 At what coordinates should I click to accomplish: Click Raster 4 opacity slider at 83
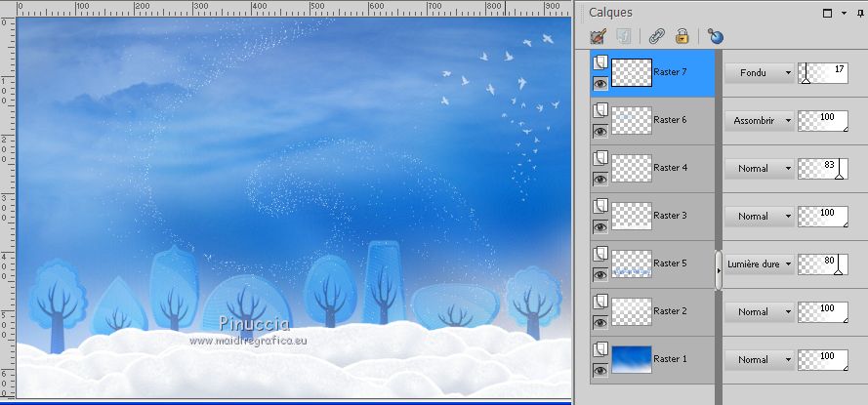pos(823,169)
